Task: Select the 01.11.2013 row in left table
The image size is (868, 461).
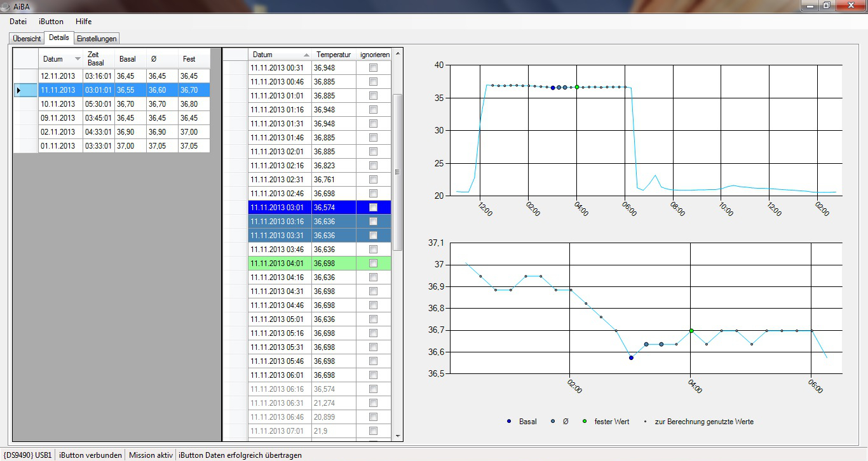Action: (111, 146)
